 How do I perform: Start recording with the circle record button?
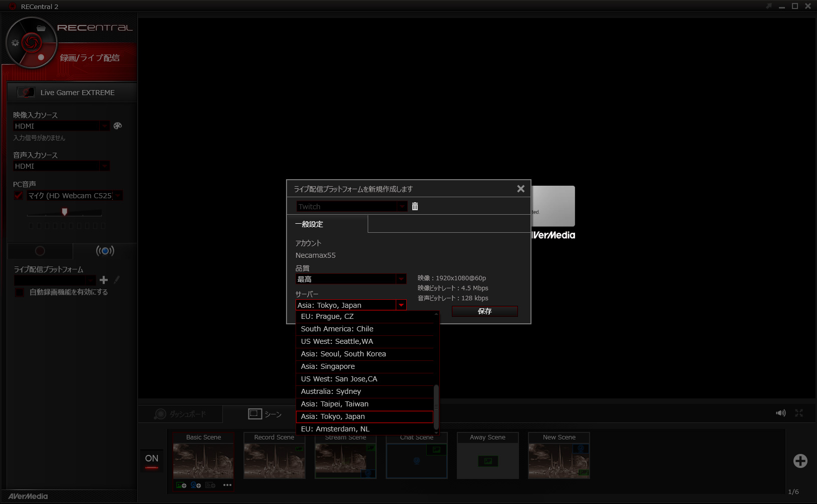coord(40,251)
